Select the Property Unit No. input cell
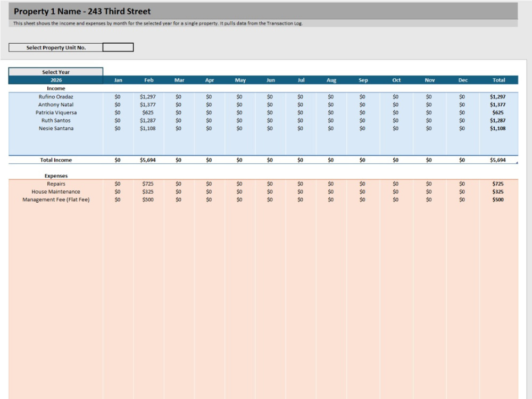 tap(118, 47)
